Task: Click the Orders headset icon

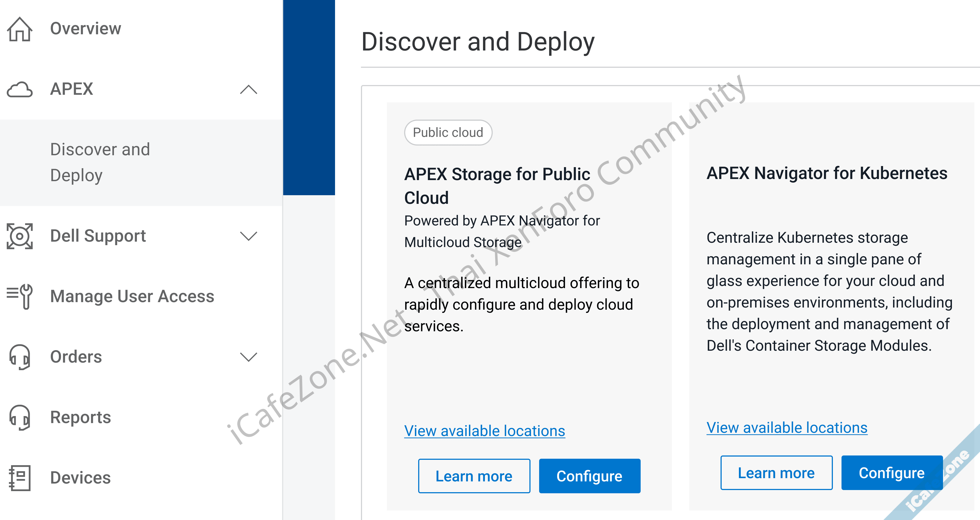Action: click(x=20, y=357)
